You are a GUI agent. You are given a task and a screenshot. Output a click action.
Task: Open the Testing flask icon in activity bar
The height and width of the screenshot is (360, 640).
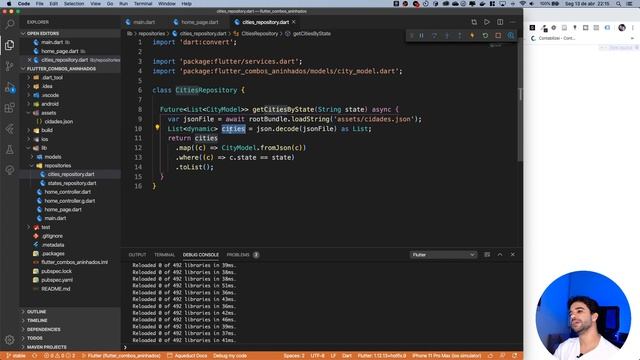[x=9, y=150]
